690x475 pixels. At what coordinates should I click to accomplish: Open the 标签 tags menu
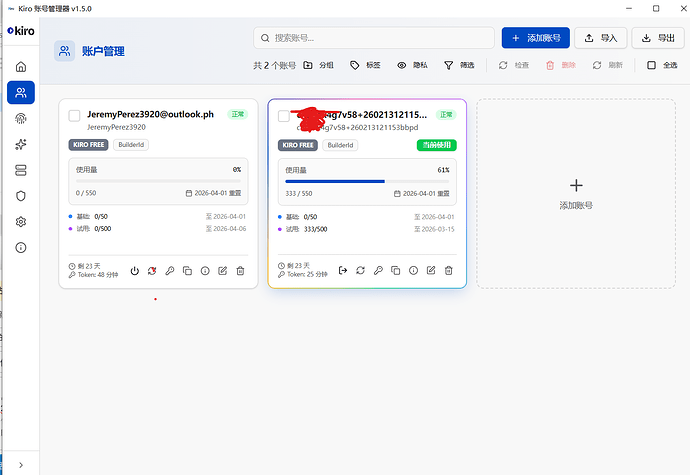(x=365, y=65)
